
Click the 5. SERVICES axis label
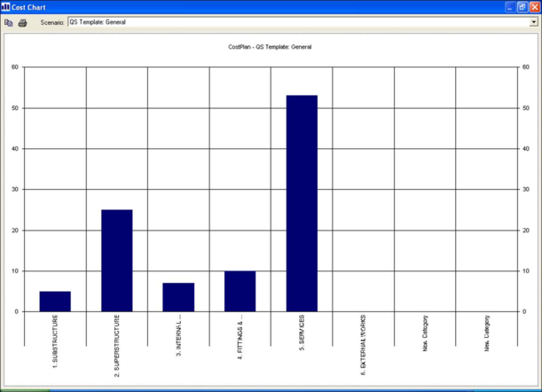click(302, 333)
